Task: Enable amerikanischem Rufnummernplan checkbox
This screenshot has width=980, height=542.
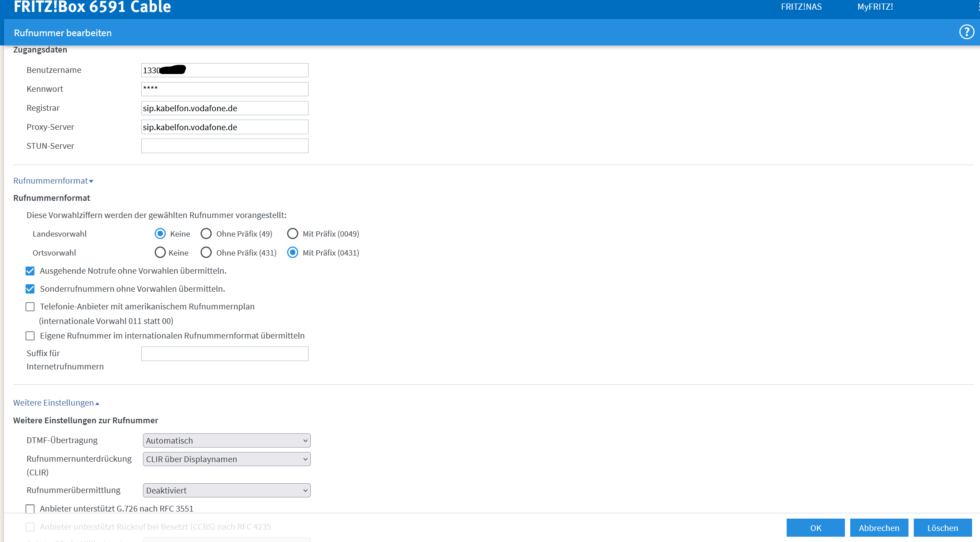Action: pos(30,307)
